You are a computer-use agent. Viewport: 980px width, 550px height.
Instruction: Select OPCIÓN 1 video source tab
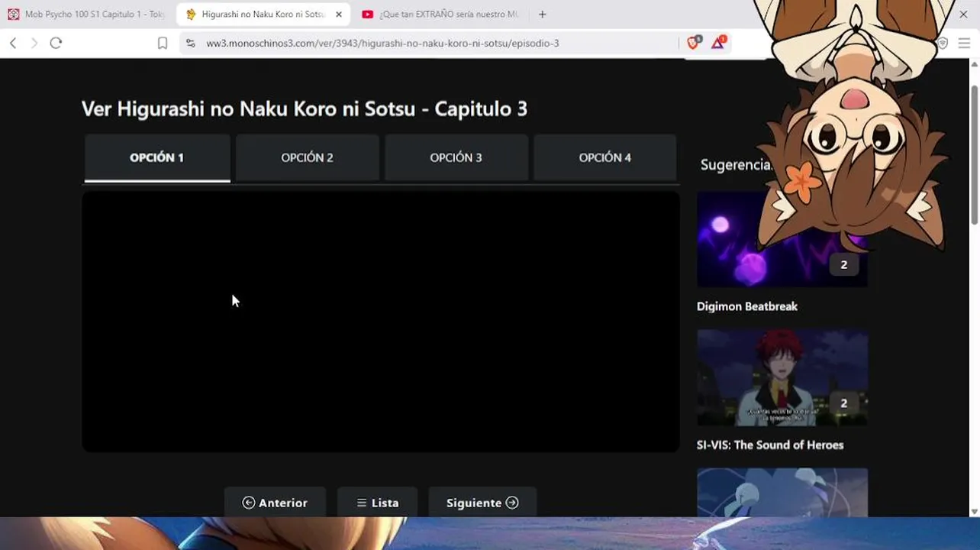point(156,157)
